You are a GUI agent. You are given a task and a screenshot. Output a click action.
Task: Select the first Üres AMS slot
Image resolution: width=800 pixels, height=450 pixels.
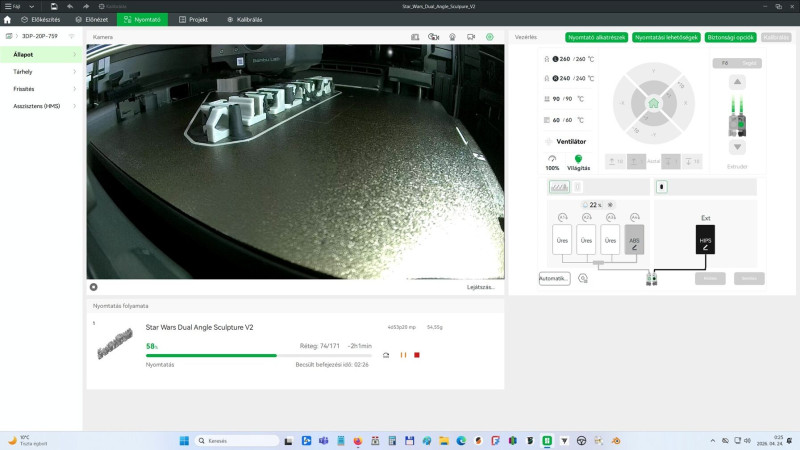[x=562, y=239]
